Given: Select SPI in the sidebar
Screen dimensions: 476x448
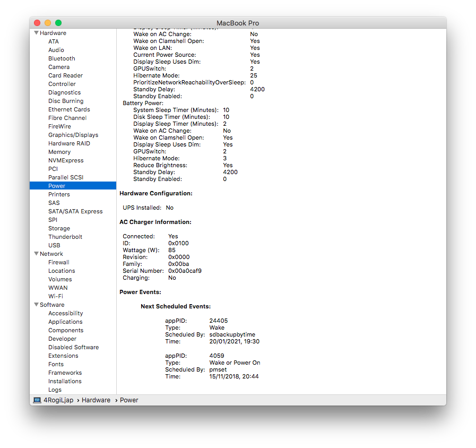Looking at the screenshot, I should point(53,220).
